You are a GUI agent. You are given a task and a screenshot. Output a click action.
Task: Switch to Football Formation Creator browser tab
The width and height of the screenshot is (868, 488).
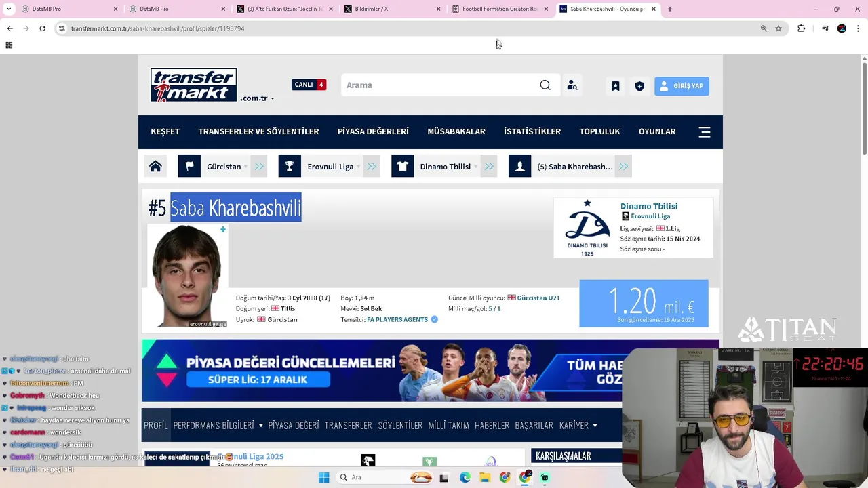pos(500,9)
